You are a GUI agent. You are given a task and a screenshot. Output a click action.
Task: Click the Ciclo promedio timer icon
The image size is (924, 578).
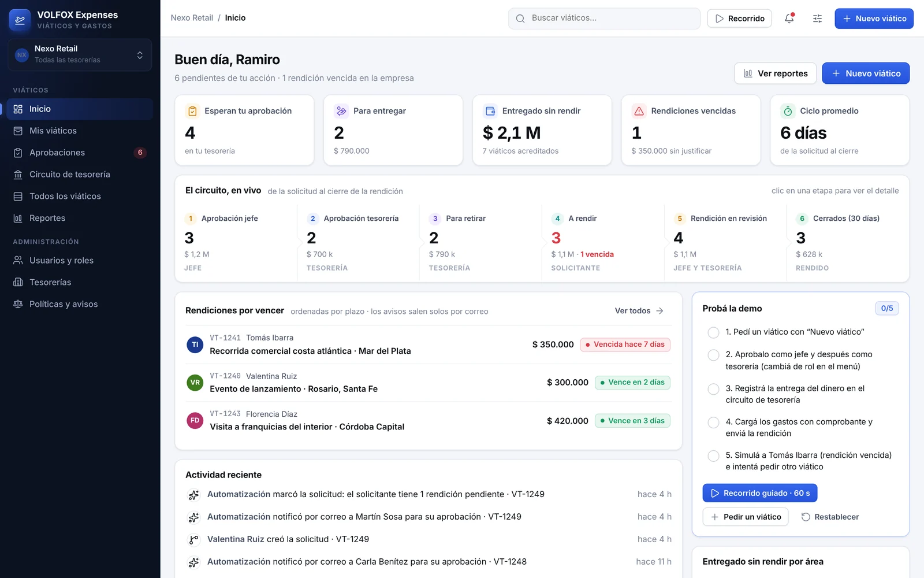point(788,111)
